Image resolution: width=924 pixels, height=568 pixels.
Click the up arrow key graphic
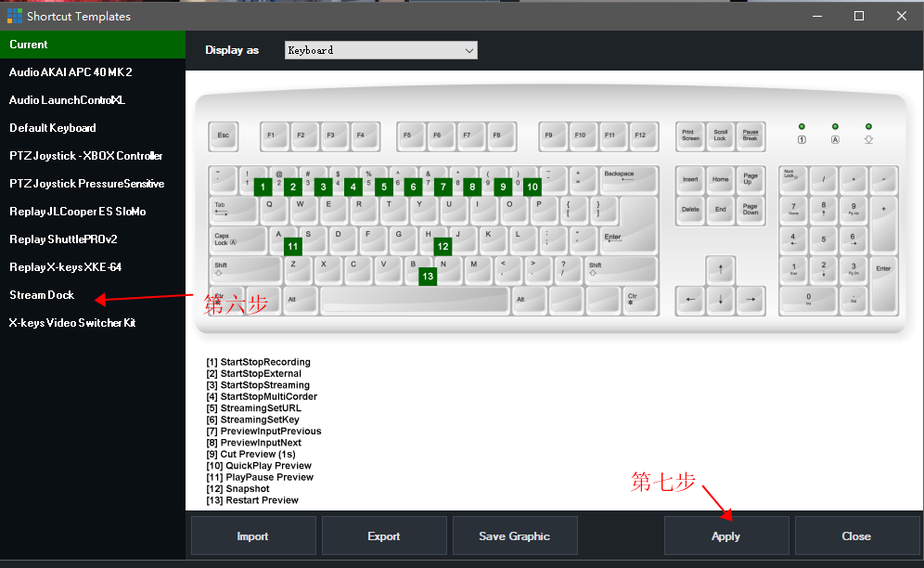[x=720, y=270]
